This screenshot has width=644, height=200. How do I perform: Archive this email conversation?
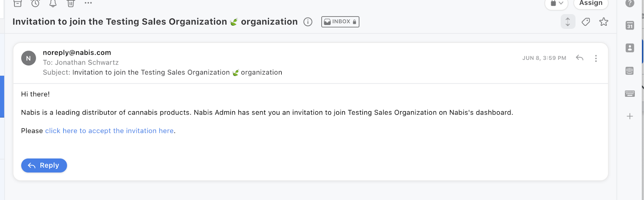(18, 4)
